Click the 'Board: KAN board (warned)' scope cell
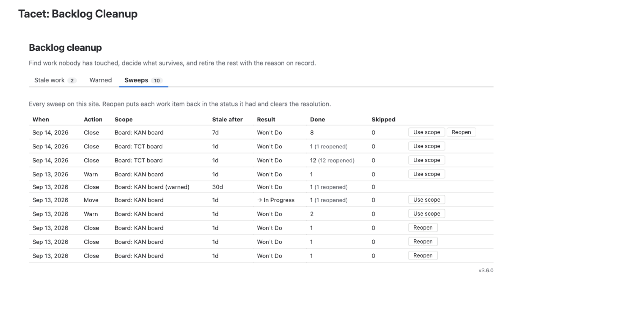The image size is (644, 315). tap(152, 187)
